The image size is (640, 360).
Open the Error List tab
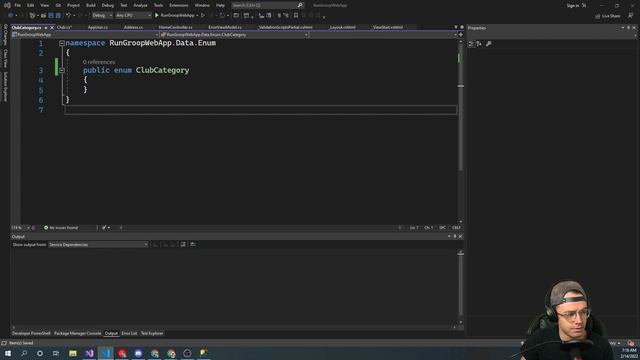click(129, 333)
